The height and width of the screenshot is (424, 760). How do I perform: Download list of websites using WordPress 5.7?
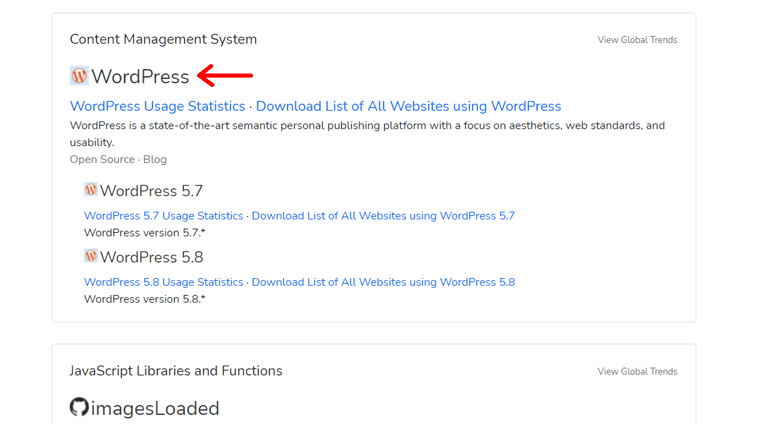point(383,216)
